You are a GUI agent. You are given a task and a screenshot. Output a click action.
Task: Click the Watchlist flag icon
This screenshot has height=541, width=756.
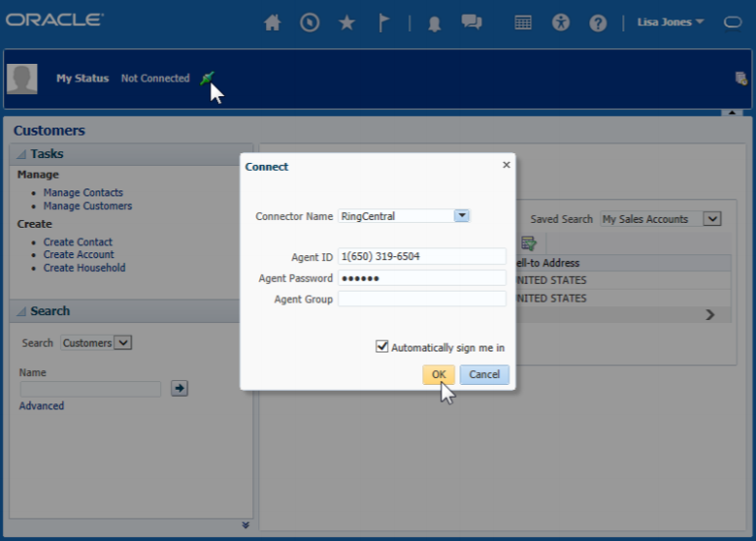pos(384,23)
